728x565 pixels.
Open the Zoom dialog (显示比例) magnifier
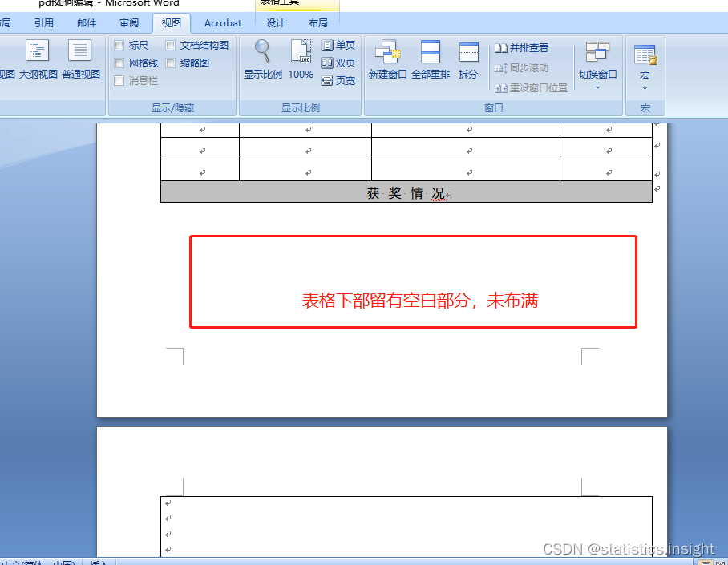pyautogui.click(x=263, y=59)
